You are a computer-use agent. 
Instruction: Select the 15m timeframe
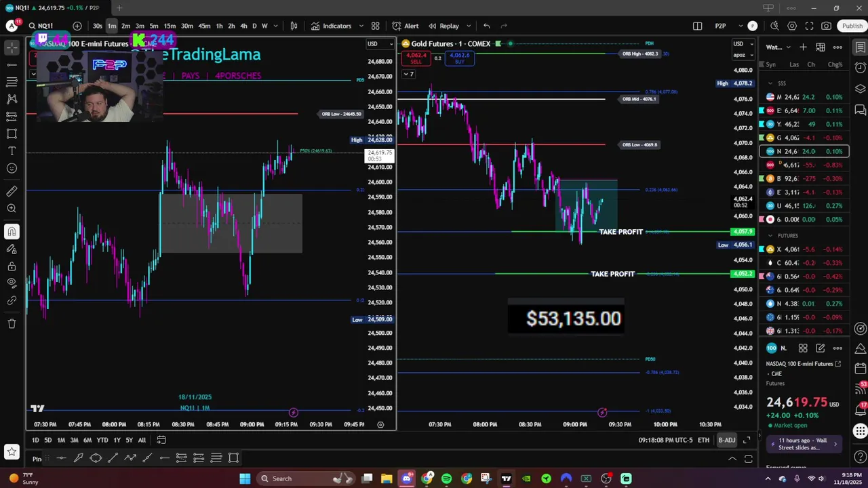tap(170, 26)
